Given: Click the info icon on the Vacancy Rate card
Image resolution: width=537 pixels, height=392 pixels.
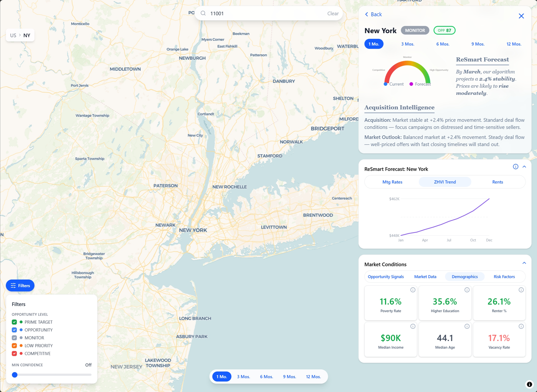Looking at the screenshot, I should (x=521, y=326).
